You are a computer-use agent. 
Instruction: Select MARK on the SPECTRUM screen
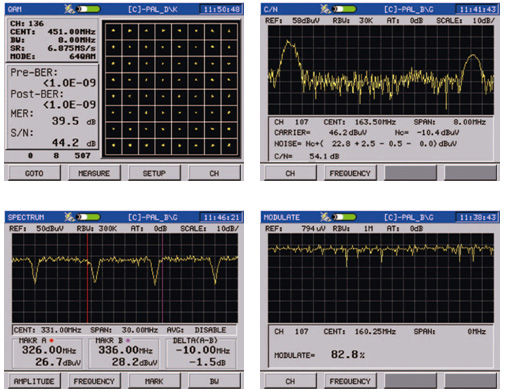click(x=154, y=381)
